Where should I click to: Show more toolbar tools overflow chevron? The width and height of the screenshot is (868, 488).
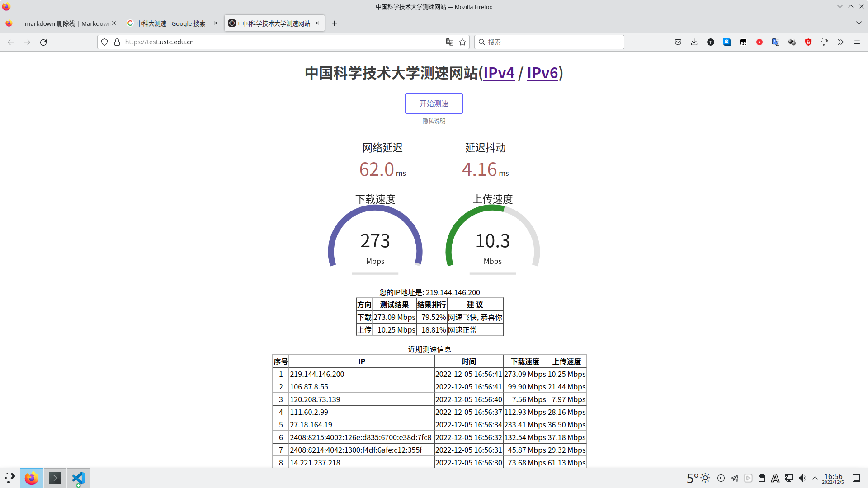tap(841, 42)
